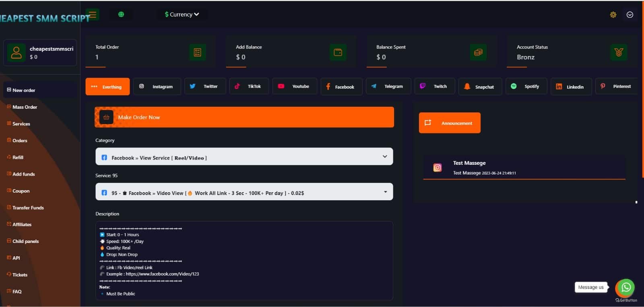Click the Total Order list icon
Viewport: 644px width, 307px height.
point(197,52)
